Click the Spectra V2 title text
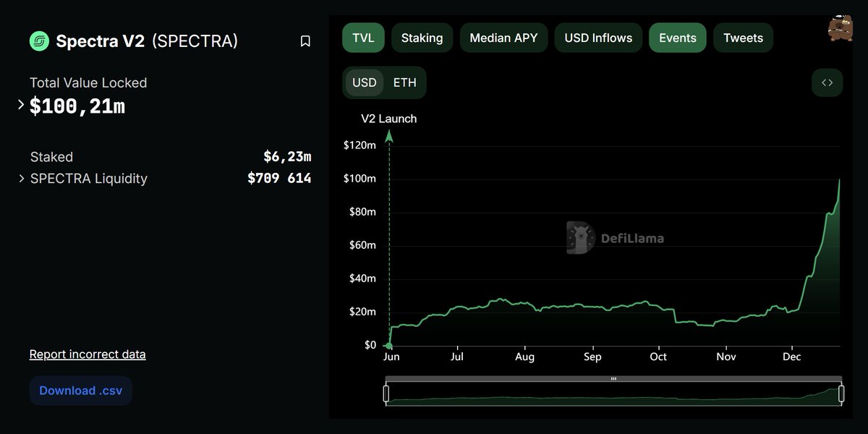Image resolution: width=868 pixels, height=434 pixels. coord(101,41)
